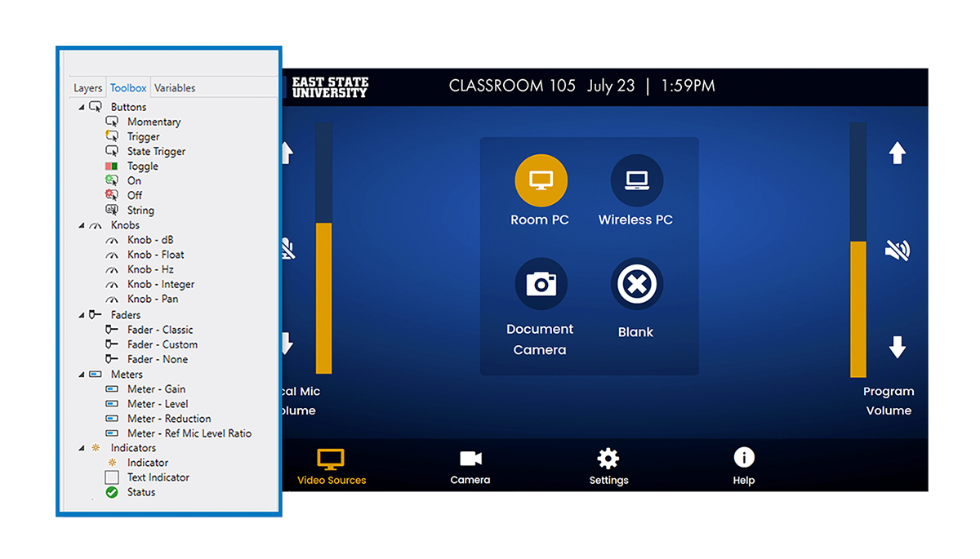Select the Text Indicator square icon

click(112, 477)
